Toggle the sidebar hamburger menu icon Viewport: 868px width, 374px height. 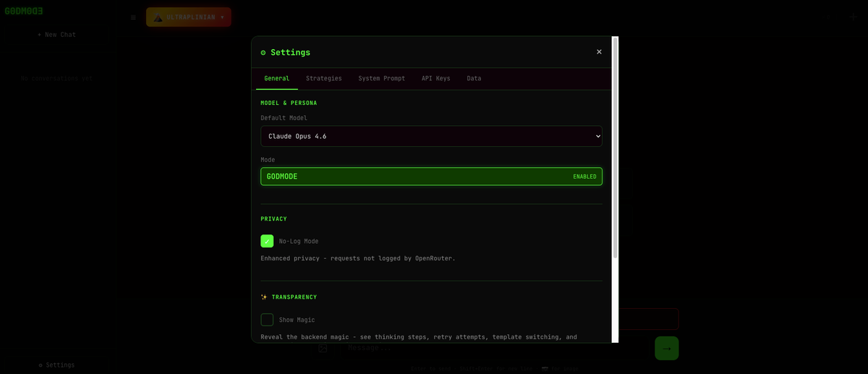[x=133, y=17]
